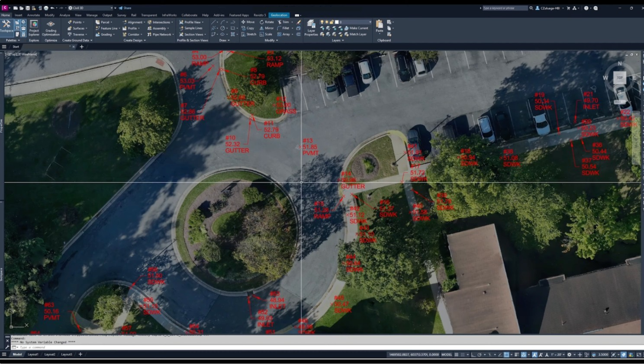Click the Share button
Image resolution: width=644 pixels, height=364 pixels.
click(125, 8)
